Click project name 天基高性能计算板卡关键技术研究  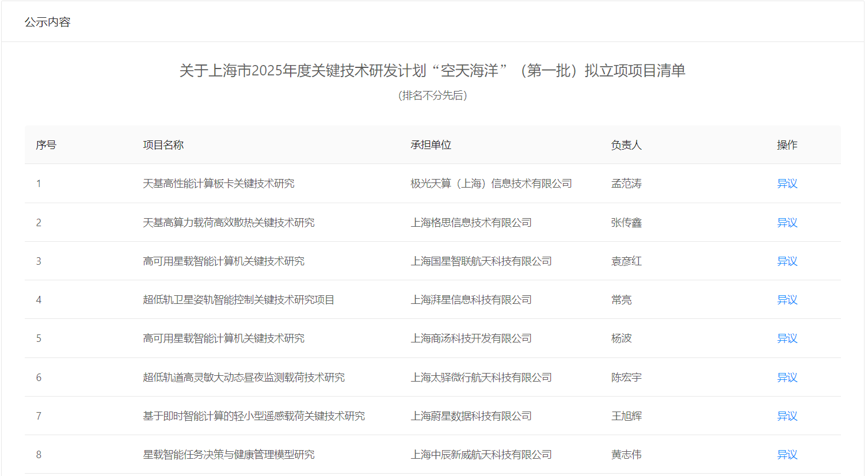[218, 184]
